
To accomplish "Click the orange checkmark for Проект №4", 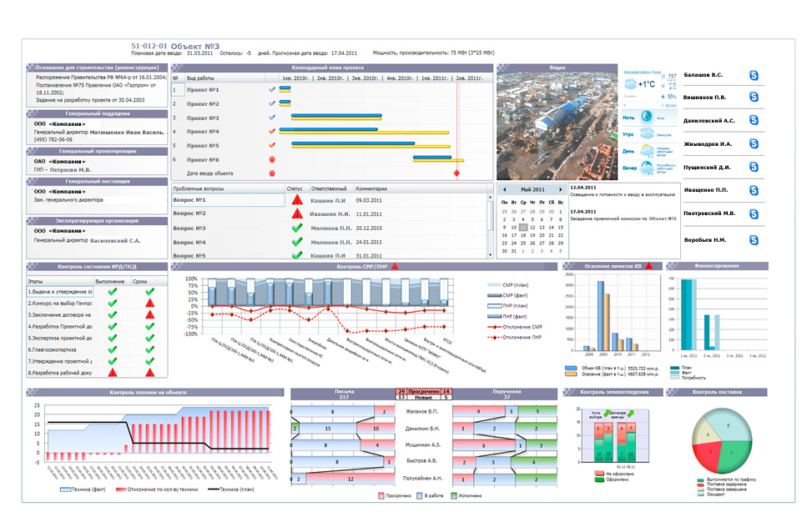I will [x=272, y=132].
